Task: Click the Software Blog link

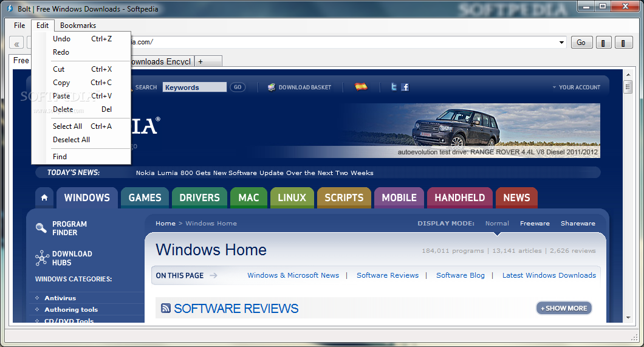Action: point(461,275)
